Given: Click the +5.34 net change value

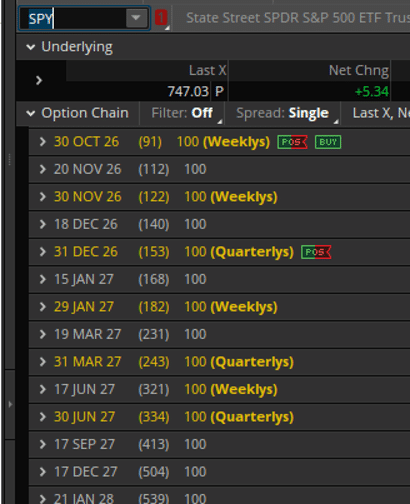Looking at the screenshot, I should [372, 91].
